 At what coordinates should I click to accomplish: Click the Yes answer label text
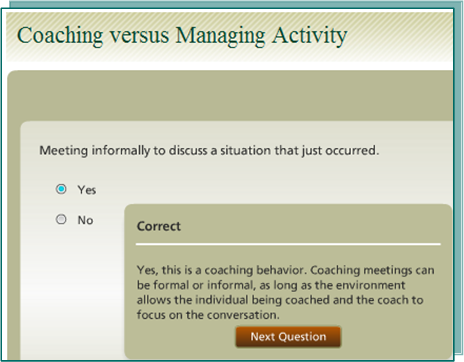(87, 190)
